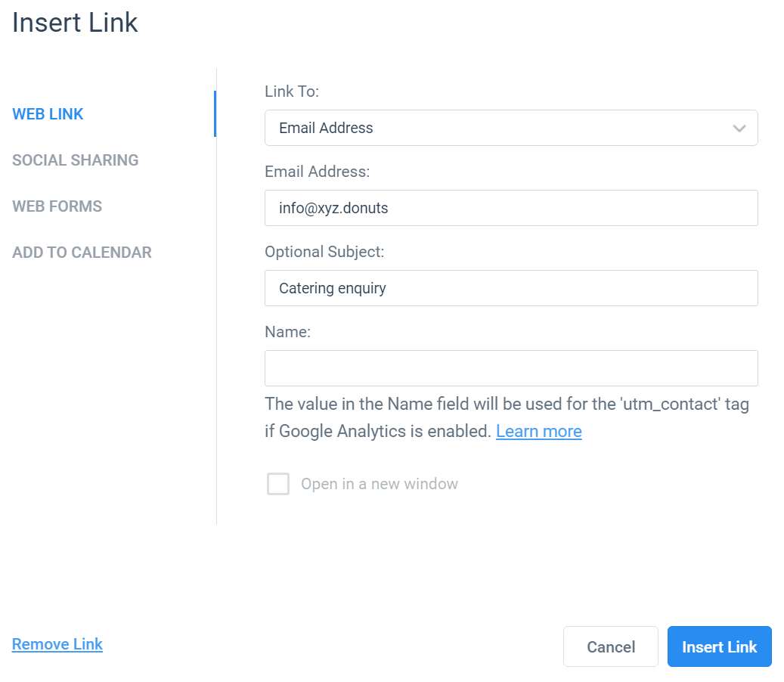Open the Learn more link

click(538, 431)
